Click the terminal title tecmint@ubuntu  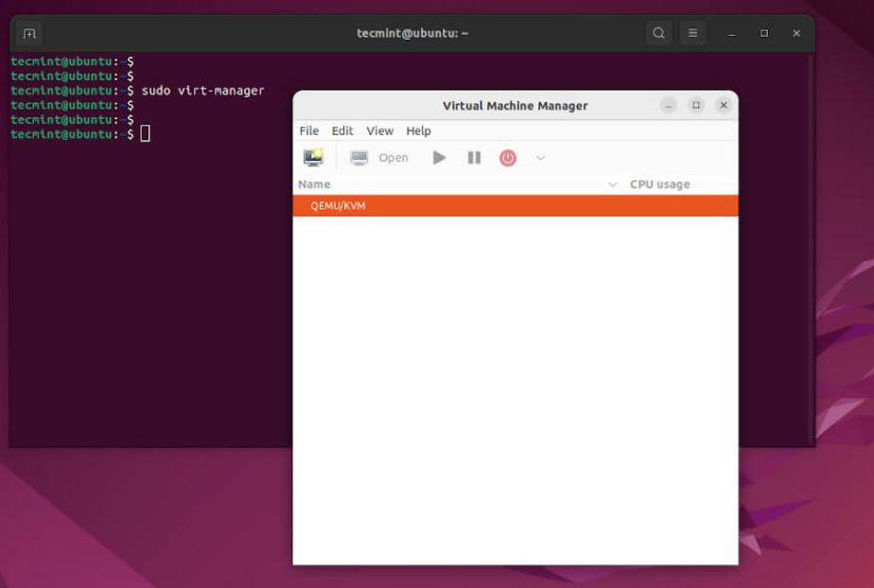click(x=412, y=33)
